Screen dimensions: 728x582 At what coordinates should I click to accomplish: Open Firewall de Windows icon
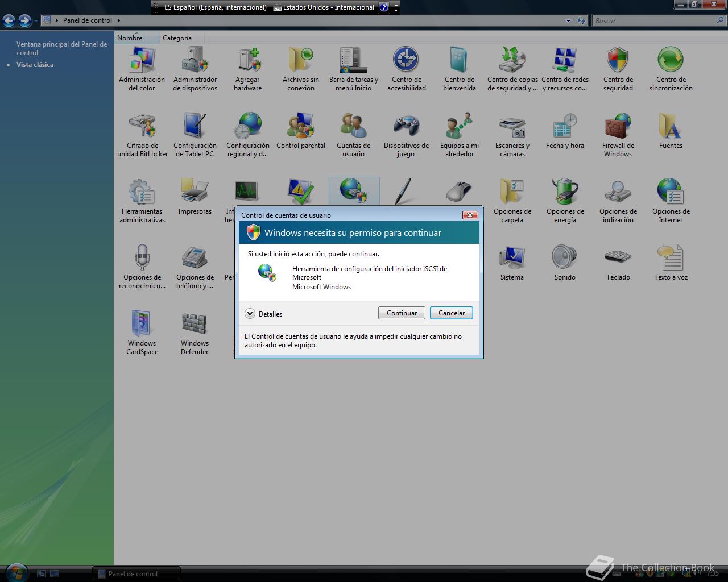click(618, 135)
